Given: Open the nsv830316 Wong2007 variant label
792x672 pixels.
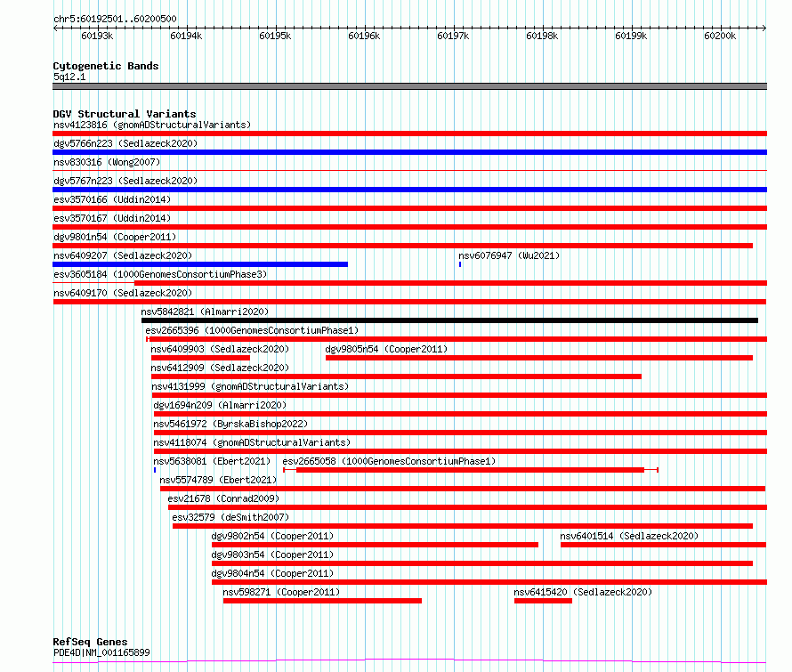Looking at the screenshot, I should tap(107, 162).
